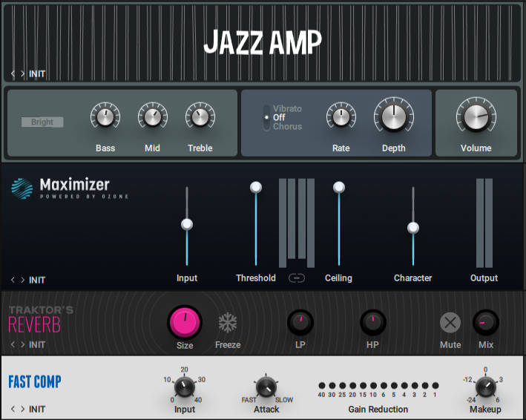Go to previous Reverb preset

coord(13,344)
